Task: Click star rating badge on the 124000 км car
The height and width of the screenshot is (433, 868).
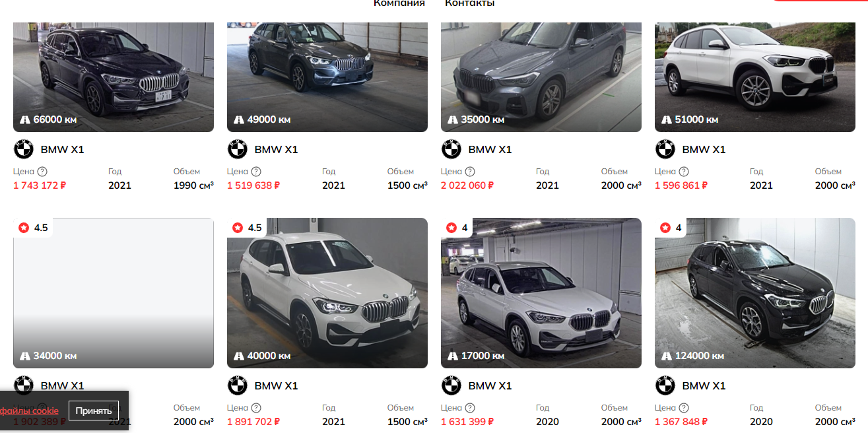Action: pyautogui.click(x=671, y=228)
